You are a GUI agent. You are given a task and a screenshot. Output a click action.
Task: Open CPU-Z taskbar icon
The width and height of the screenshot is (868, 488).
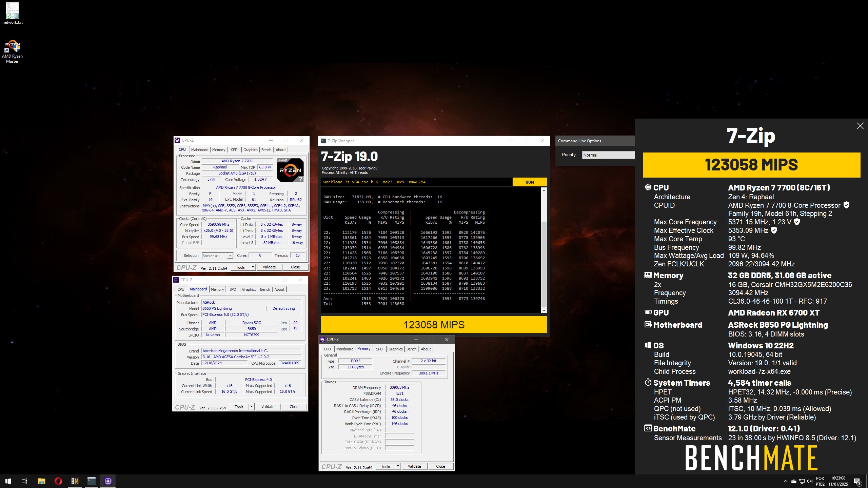pyautogui.click(x=108, y=481)
